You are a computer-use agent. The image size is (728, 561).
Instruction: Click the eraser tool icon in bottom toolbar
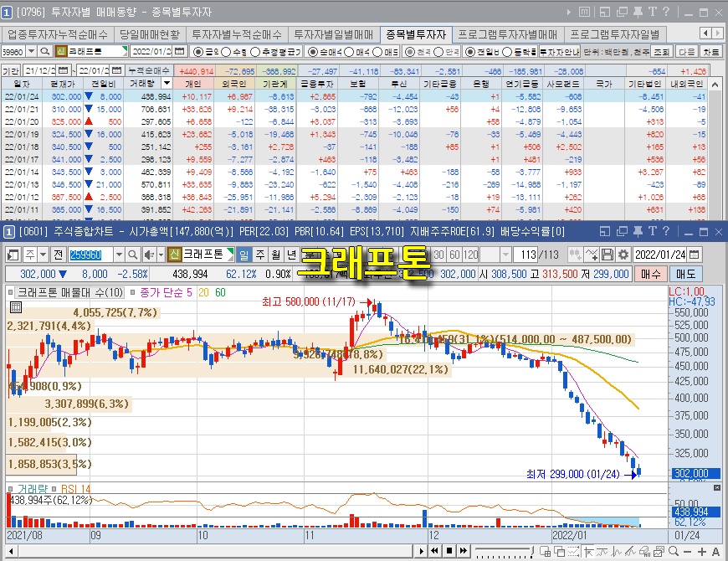coord(644,551)
